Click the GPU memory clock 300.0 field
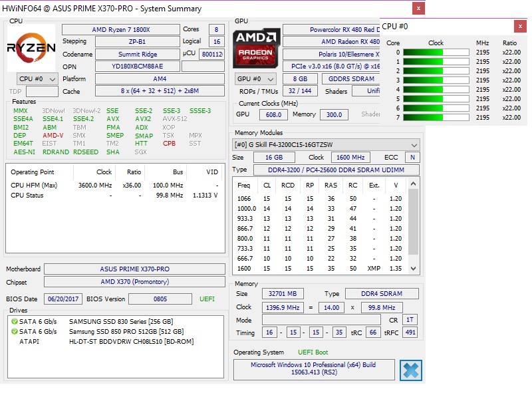The image size is (532, 399). coord(334,114)
